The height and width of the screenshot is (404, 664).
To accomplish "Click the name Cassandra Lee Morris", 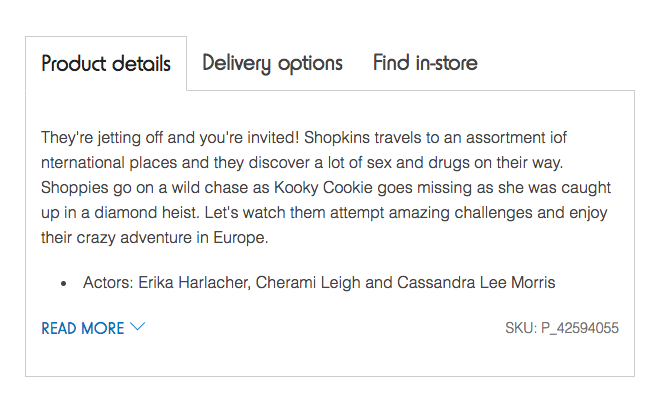I will coord(476,282).
